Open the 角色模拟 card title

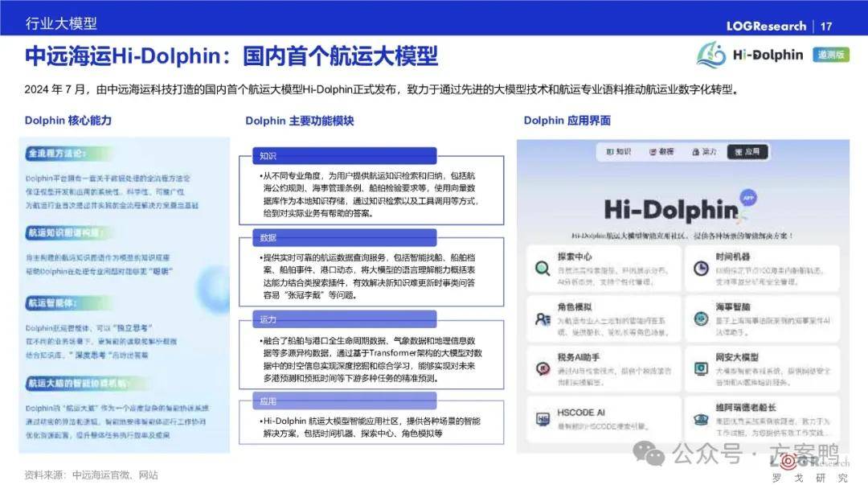575,306
